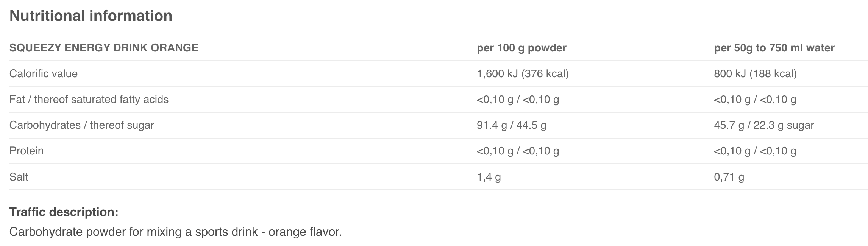Click the Carbohydrate powder description sentence
The width and height of the screenshot is (868, 246).
[x=175, y=232]
